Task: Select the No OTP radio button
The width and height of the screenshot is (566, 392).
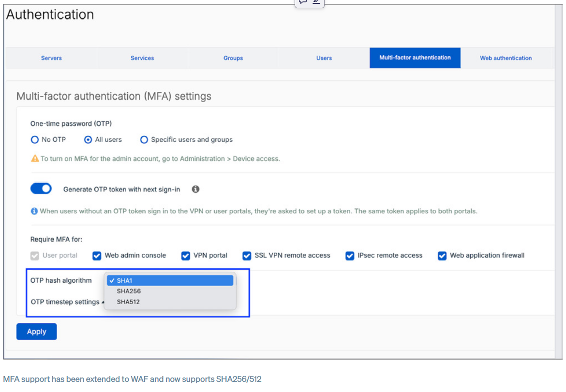Action: point(35,140)
